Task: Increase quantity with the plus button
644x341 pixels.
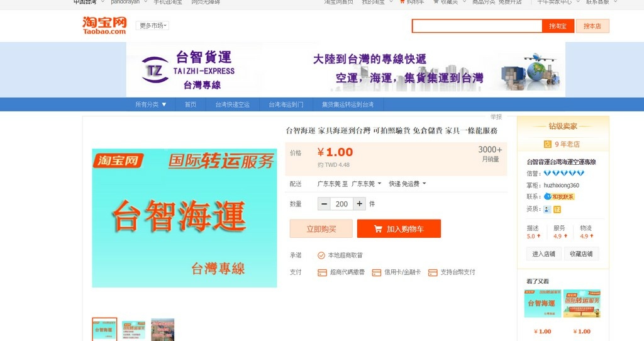Action: tap(359, 204)
